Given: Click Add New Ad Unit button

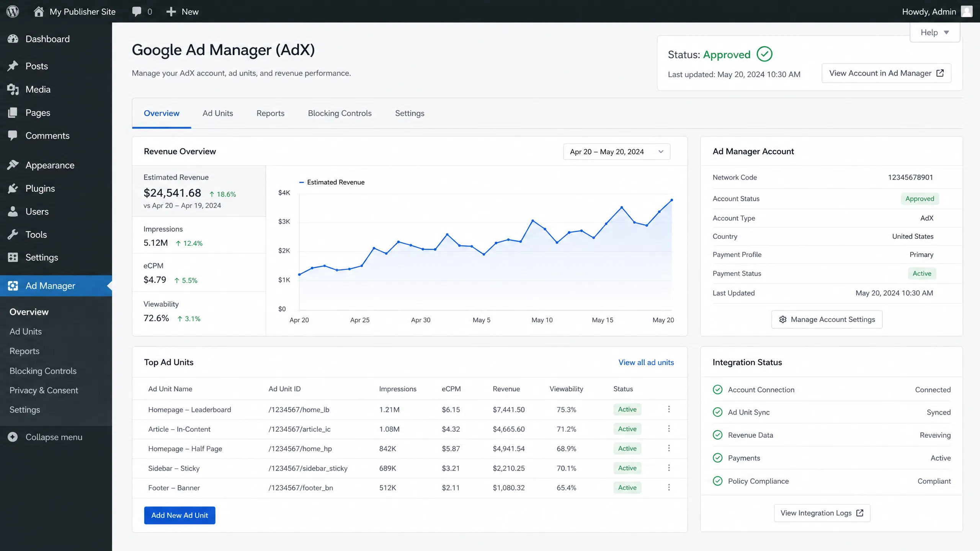Looking at the screenshot, I should coord(180,515).
